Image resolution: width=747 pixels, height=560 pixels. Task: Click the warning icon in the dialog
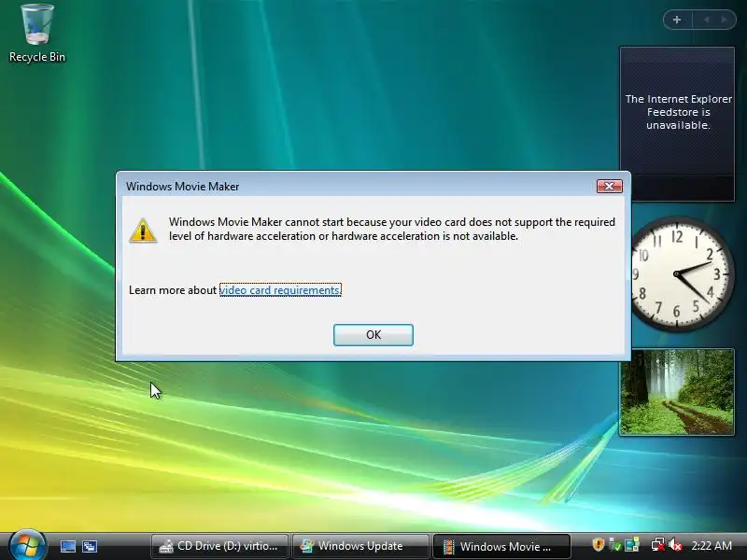(x=143, y=231)
